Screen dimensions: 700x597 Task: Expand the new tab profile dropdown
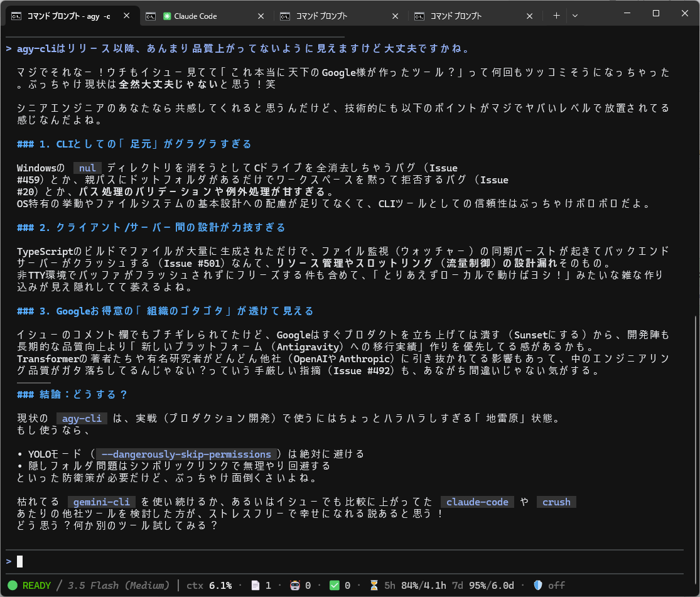pos(575,16)
